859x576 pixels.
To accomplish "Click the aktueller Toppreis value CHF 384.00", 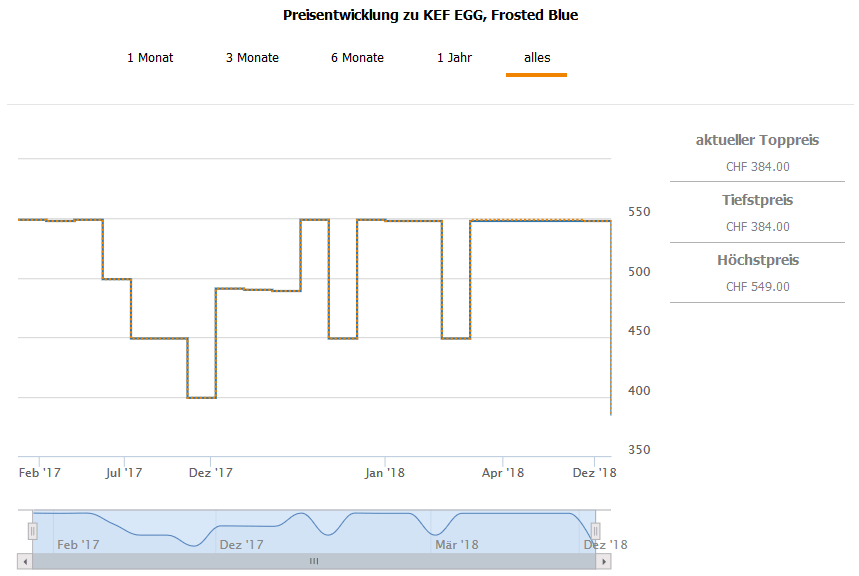I will pos(757,167).
